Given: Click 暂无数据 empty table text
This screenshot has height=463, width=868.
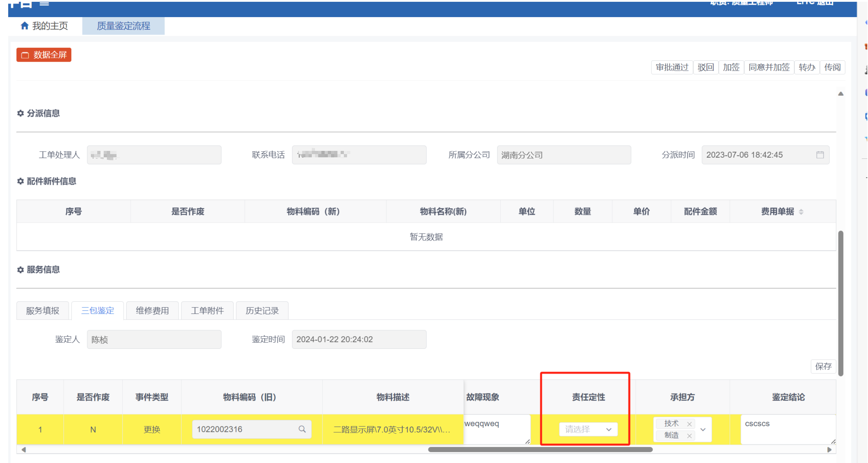Looking at the screenshot, I should [426, 237].
